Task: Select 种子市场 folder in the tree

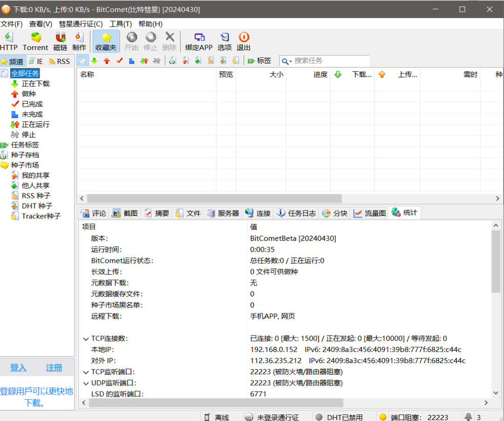Action: pos(25,165)
